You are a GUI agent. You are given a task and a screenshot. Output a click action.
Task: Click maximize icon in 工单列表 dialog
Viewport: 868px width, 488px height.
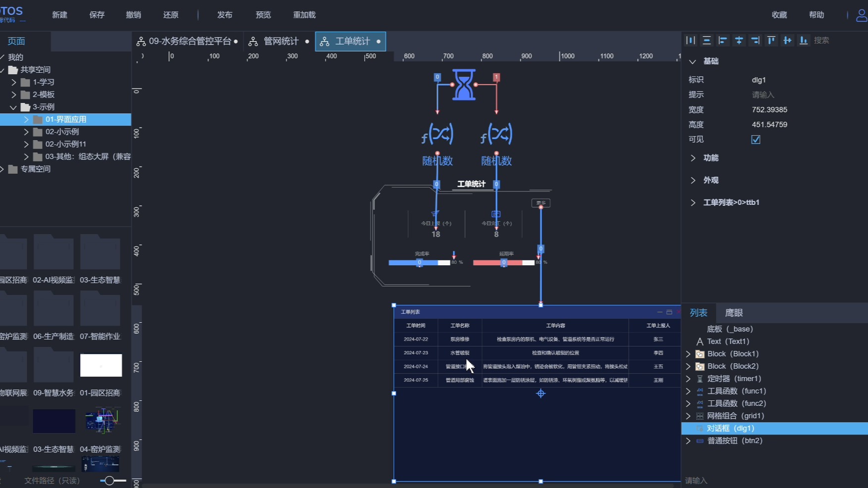669,312
